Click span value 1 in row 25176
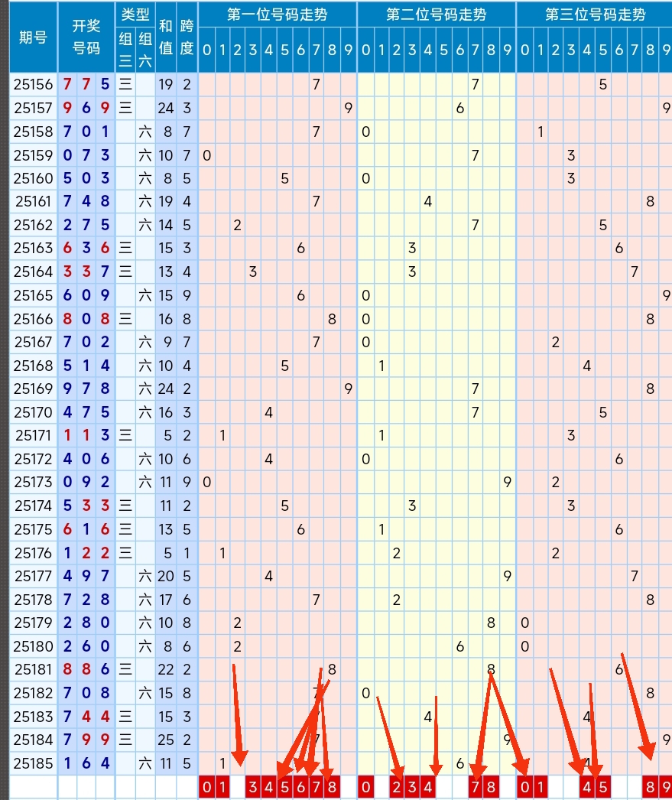The height and width of the screenshot is (800, 672). tap(187, 553)
